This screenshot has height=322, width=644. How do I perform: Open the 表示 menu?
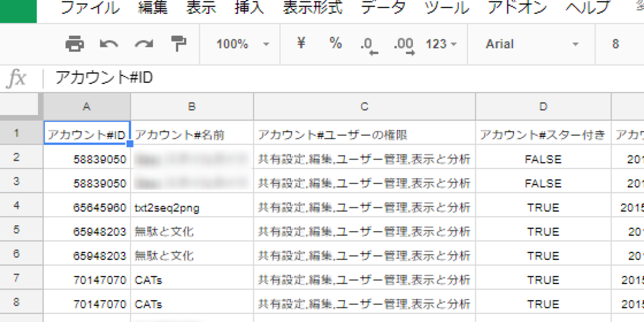(x=201, y=8)
